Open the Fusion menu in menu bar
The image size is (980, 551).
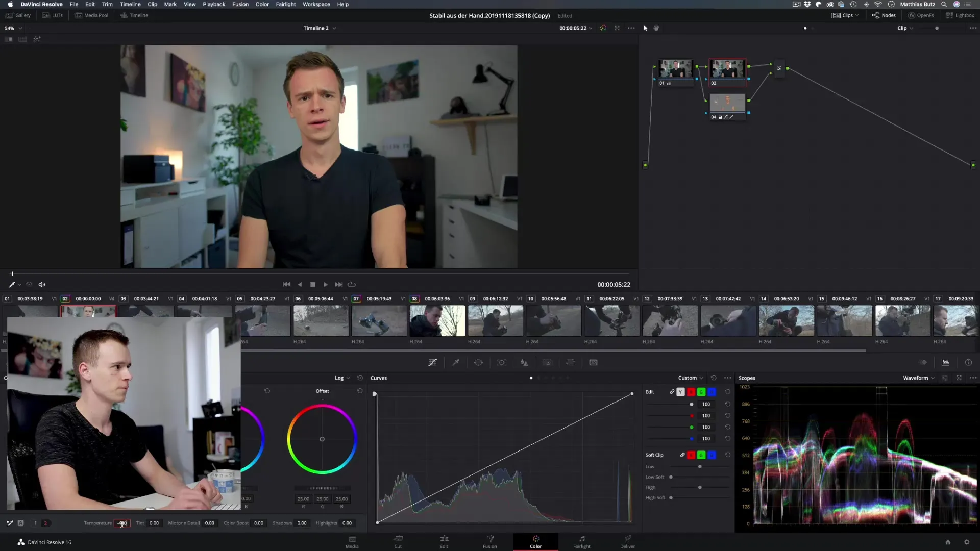click(240, 4)
